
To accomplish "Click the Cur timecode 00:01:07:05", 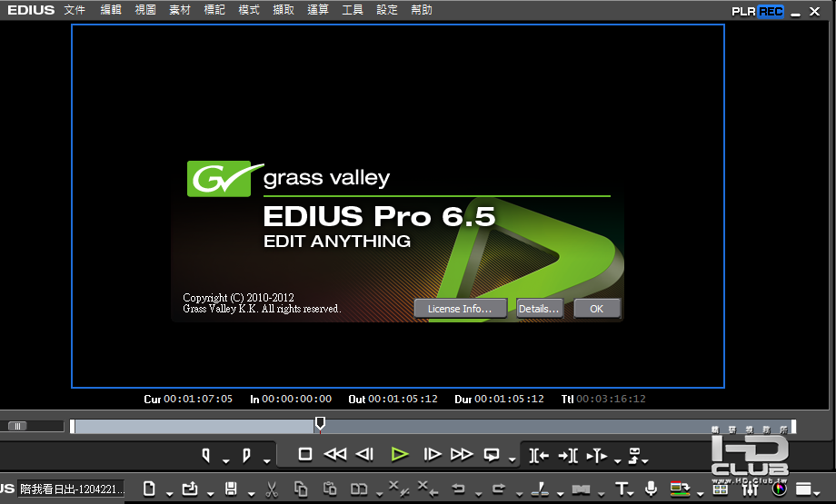I will click(198, 399).
